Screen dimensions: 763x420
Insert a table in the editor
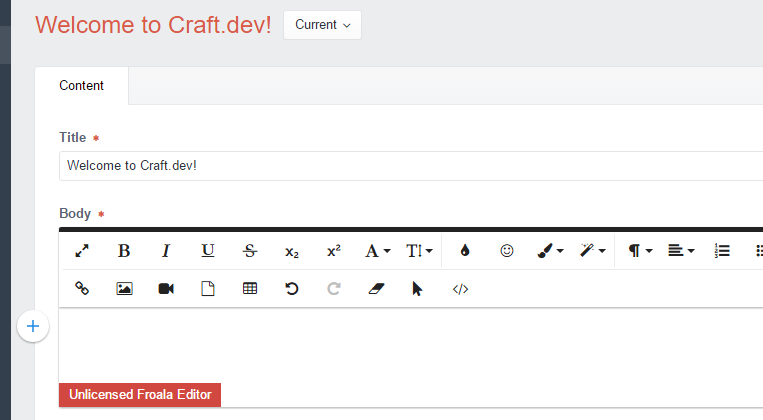pyautogui.click(x=250, y=289)
